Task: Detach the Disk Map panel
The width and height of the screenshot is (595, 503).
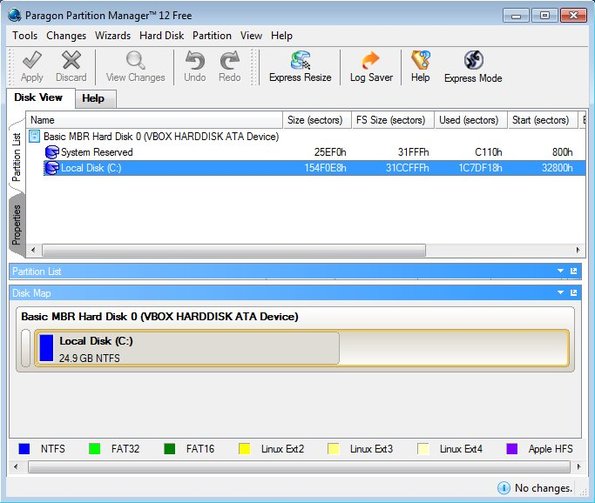Action: 573,293
